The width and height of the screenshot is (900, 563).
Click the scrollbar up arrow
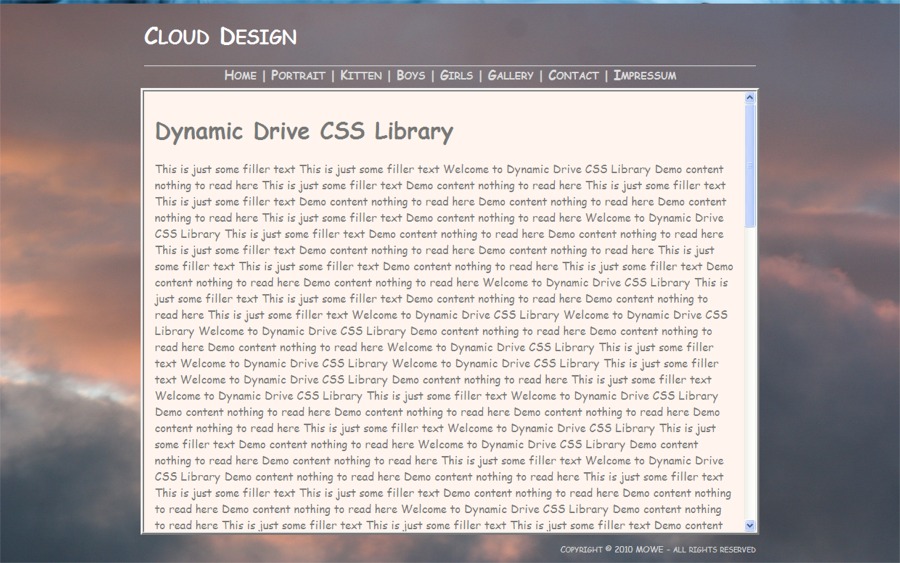click(750, 98)
